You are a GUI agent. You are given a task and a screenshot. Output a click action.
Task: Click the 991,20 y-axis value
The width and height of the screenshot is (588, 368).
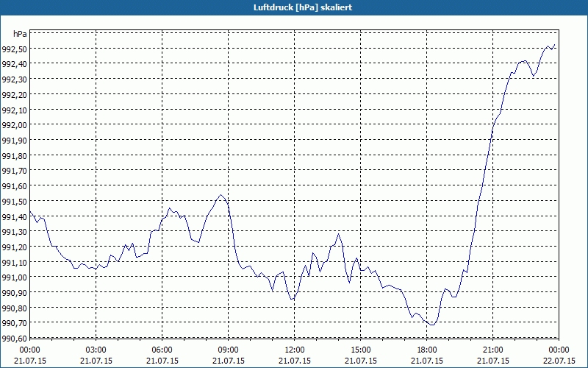tap(14, 247)
